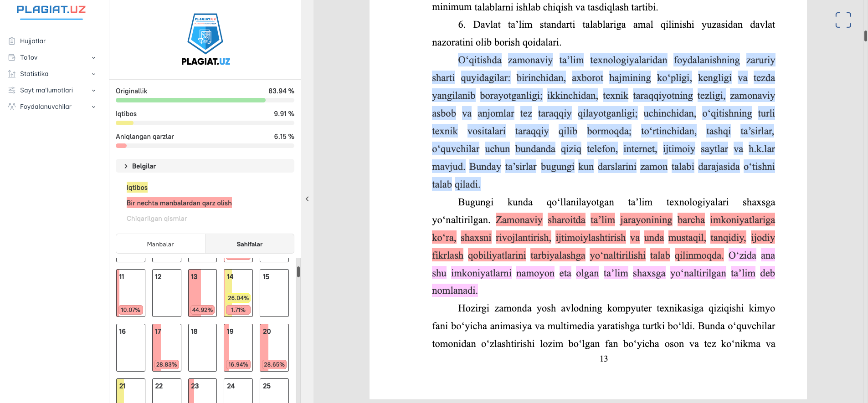This screenshot has height=403, width=868.
Task: Click the 26.04% badge on page 14
Action: 238,298
